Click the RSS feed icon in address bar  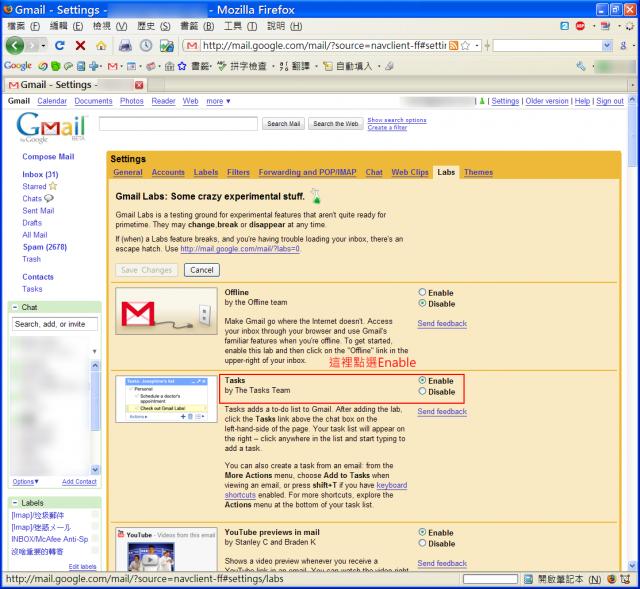(x=453, y=45)
